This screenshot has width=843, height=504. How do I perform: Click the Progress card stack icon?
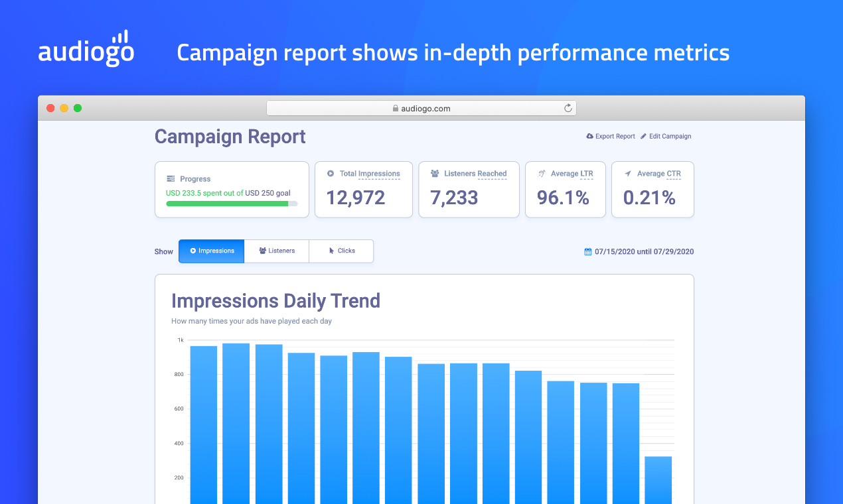pyautogui.click(x=171, y=179)
